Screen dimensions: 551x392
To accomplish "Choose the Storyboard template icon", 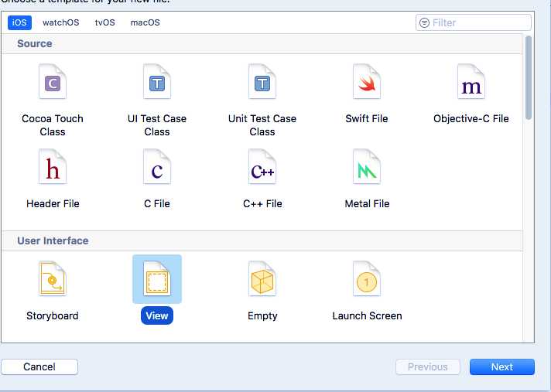I will (x=53, y=278).
